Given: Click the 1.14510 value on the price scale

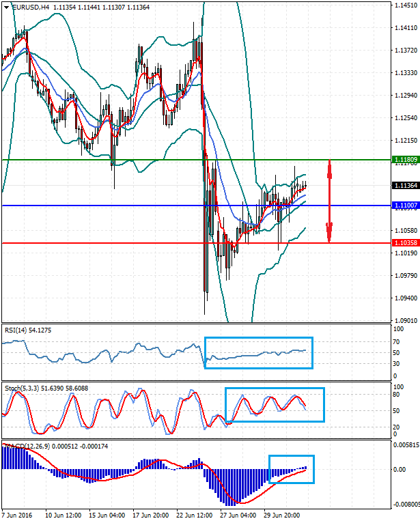Looking at the screenshot, I should (406, 5).
